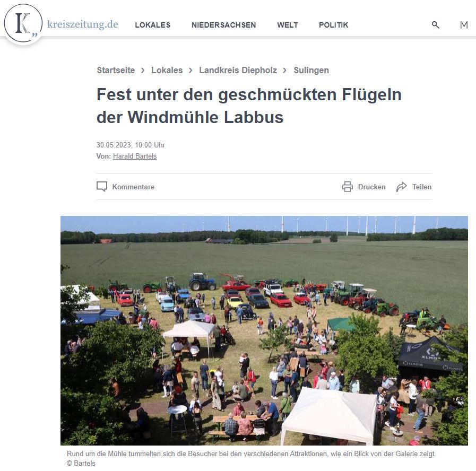Screen dimensions: 476x471
Task: Open the LOKALES navigation menu
Action: 153,25
